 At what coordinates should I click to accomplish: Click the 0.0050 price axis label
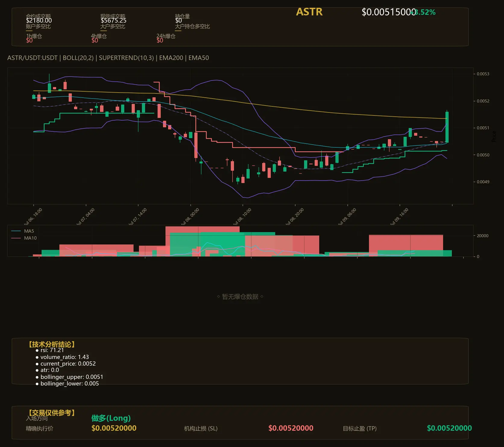(x=483, y=155)
